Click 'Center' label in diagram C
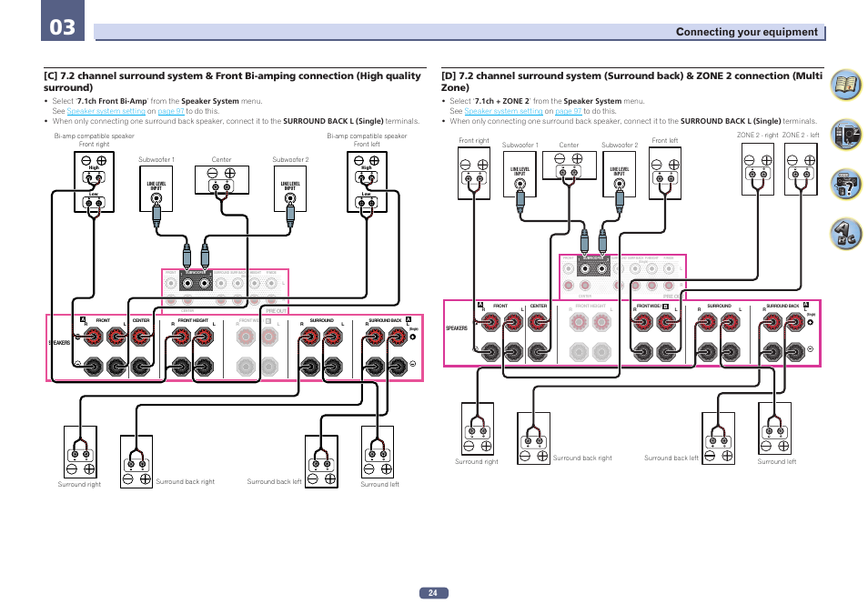 click(x=221, y=159)
